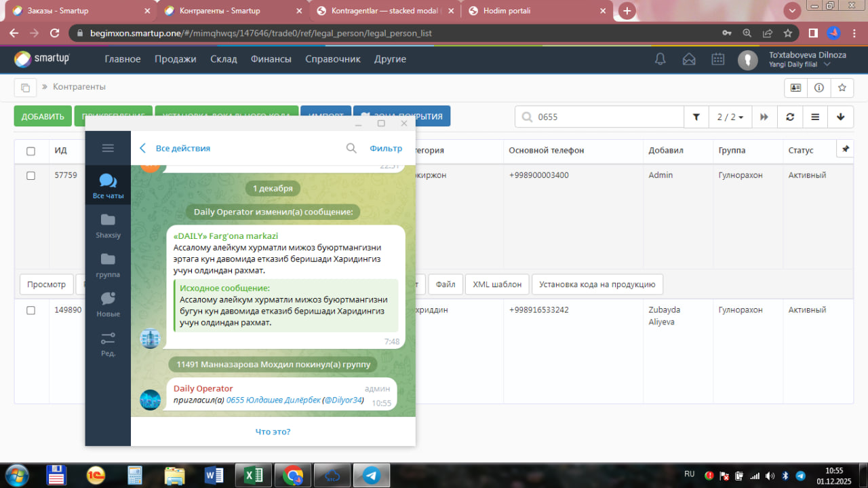Image resolution: width=868 pixels, height=488 pixels.
Task: Click the Файл button
Action: [x=446, y=284]
